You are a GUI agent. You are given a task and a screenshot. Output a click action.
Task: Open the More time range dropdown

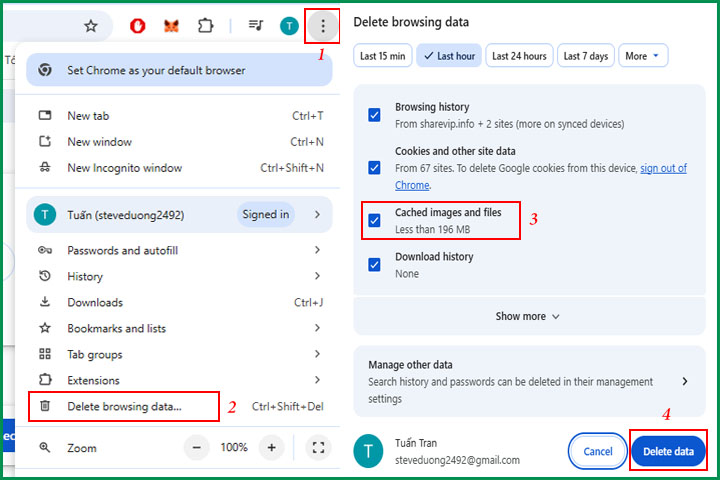pyautogui.click(x=643, y=56)
